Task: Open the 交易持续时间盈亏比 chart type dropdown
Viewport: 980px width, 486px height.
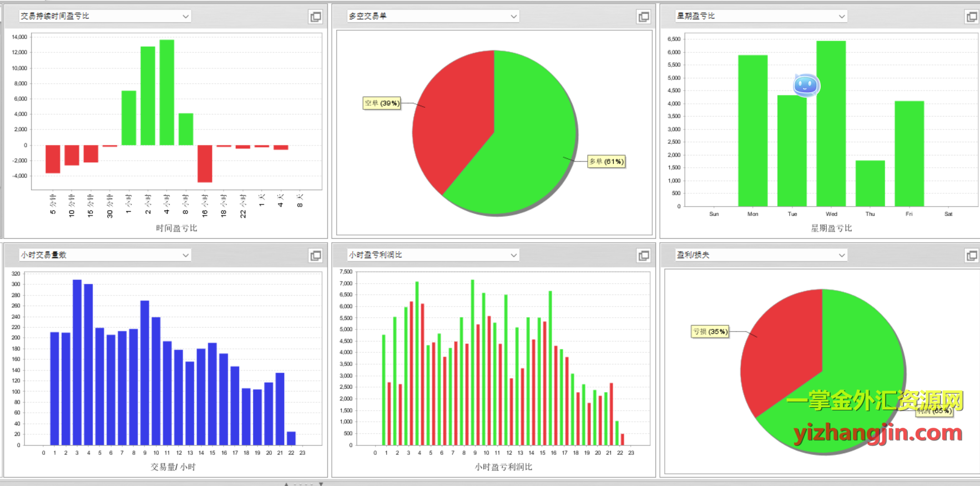Action: (185, 17)
